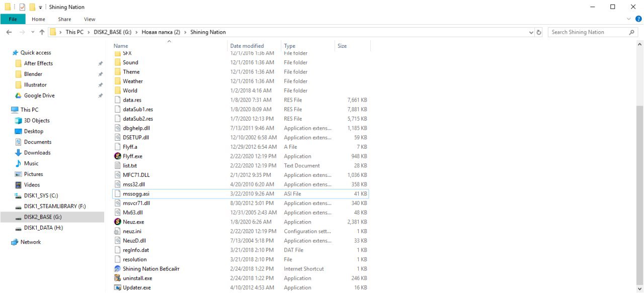644x293 pixels.
Task: Open the recent locations dropdown arrow
Action: coord(33,32)
